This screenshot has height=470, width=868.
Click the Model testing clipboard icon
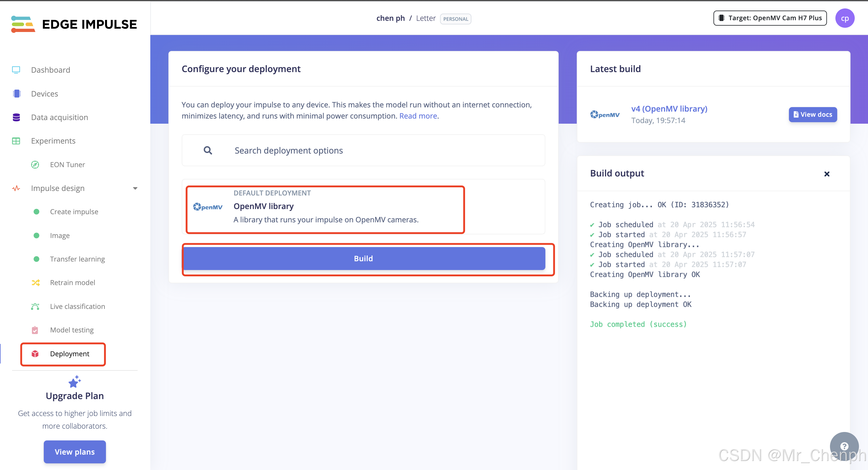point(35,330)
